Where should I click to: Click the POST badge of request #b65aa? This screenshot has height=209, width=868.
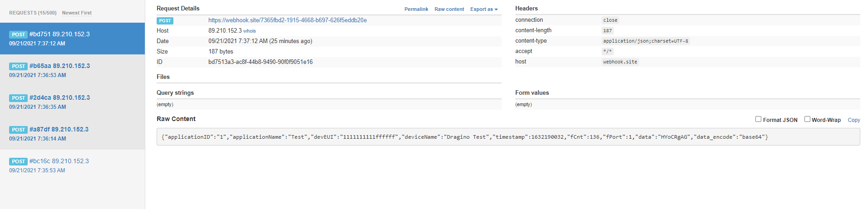point(18,66)
